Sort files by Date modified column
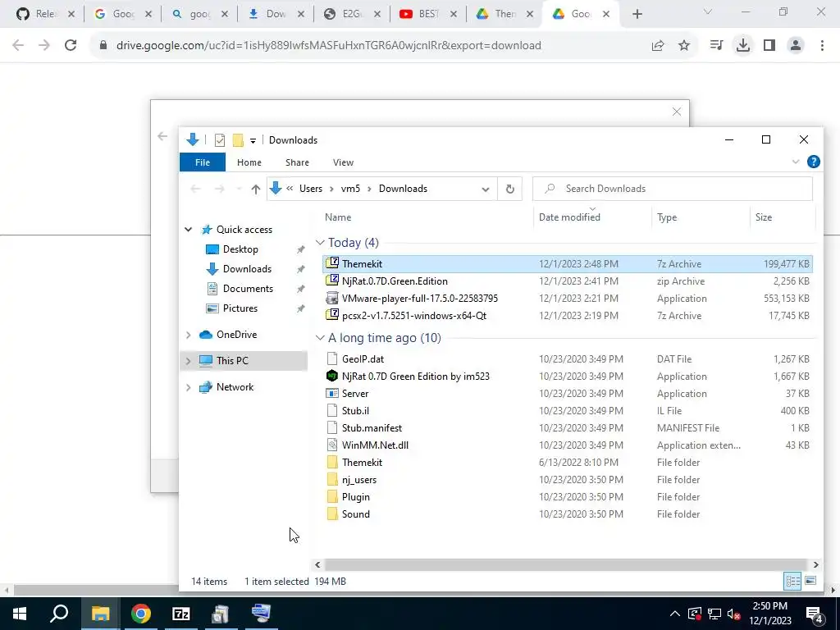Screen dimensions: 840x630 592,217
